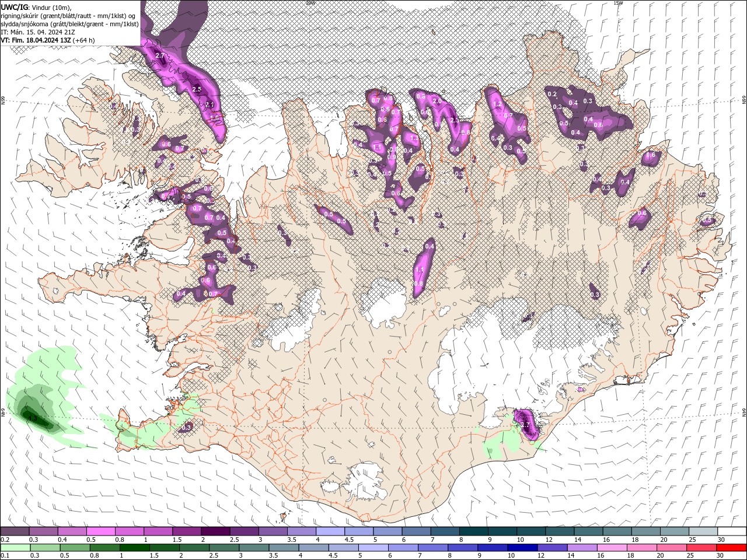Click the 0.1 label in the rain legend
Screen dimensions: 747x560
(5, 556)
